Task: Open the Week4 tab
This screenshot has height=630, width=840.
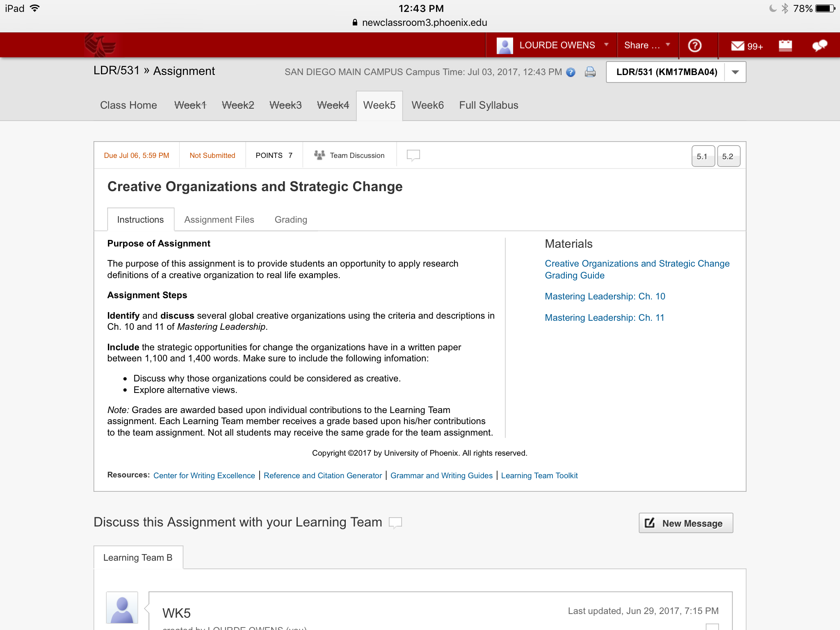Action: [x=333, y=105]
